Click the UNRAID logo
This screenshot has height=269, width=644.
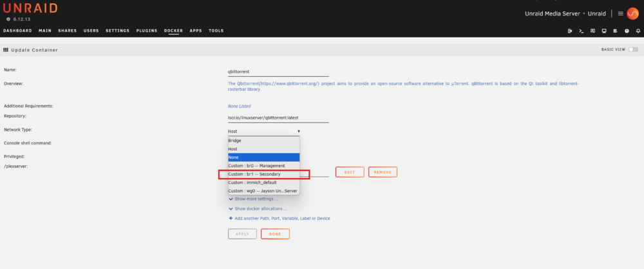30,8
